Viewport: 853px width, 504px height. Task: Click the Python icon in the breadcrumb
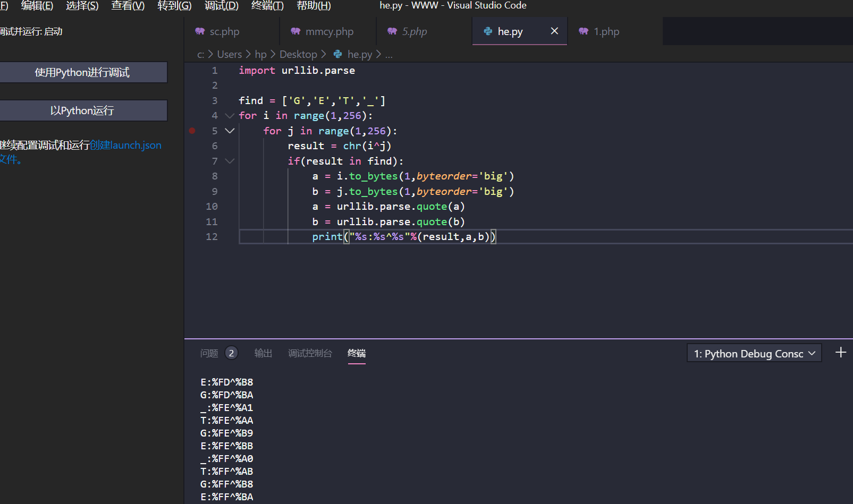337,54
